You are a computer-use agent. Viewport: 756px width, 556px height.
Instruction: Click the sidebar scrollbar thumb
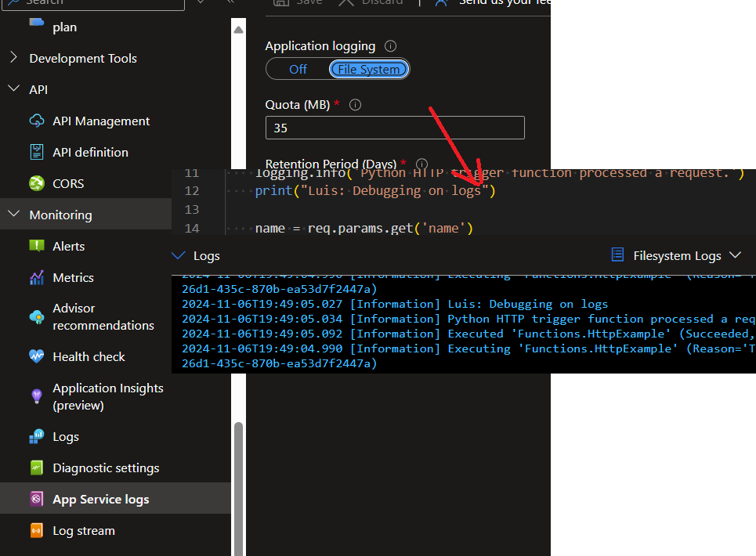tap(238, 489)
